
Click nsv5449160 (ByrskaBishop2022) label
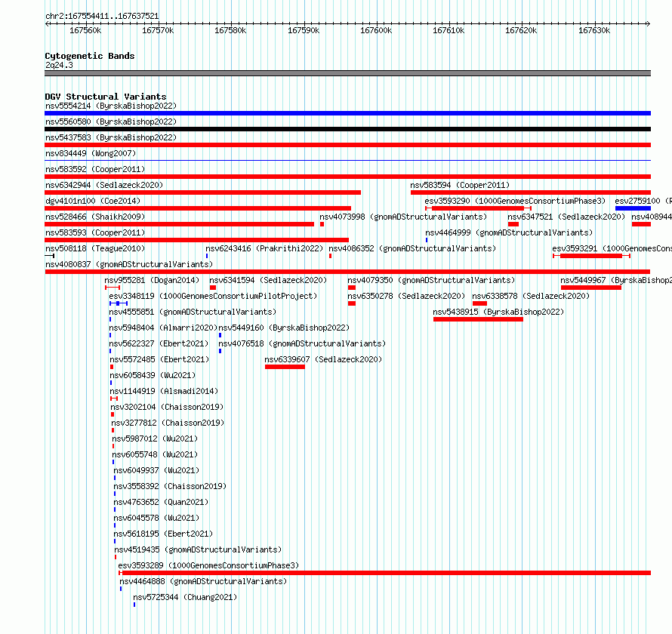[284, 328]
